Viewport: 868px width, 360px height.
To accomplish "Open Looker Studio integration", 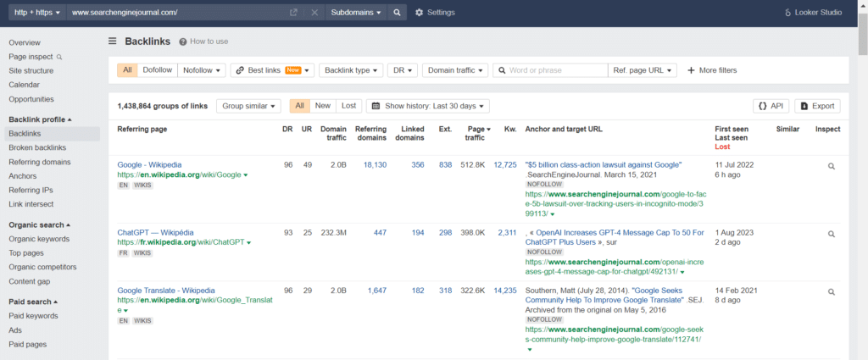I will pos(813,12).
